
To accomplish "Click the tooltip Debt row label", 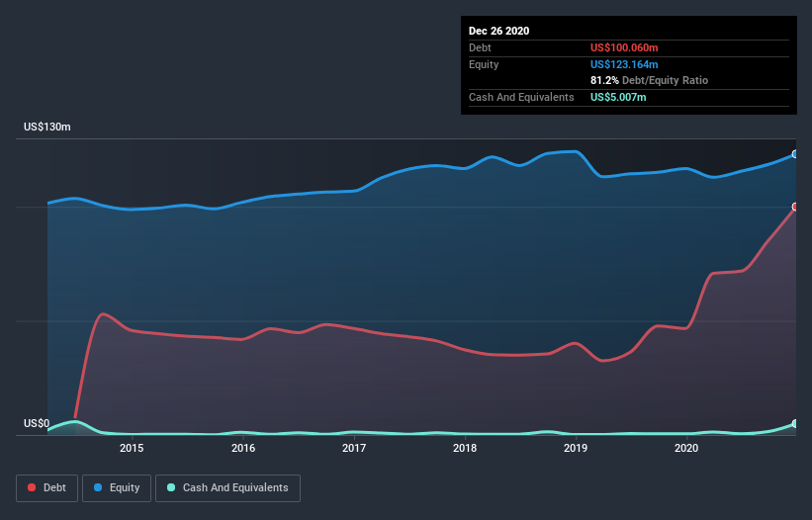I will [480, 47].
